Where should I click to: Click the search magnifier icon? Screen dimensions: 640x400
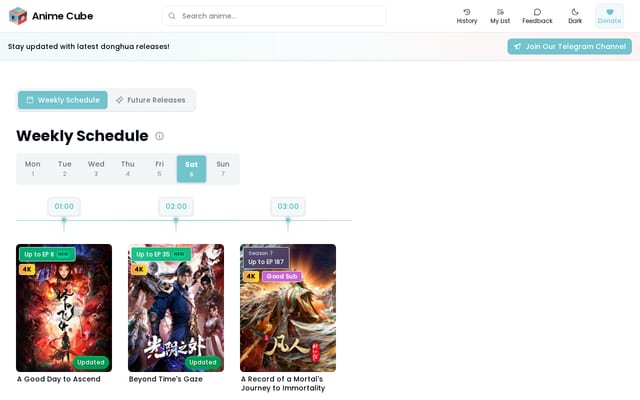click(x=172, y=16)
